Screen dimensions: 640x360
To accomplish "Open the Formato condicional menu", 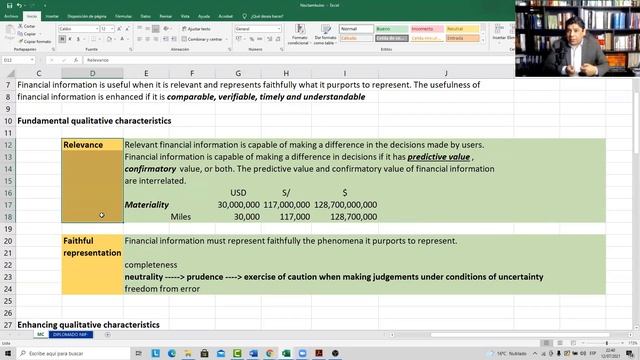I will (x=300, y=35).
